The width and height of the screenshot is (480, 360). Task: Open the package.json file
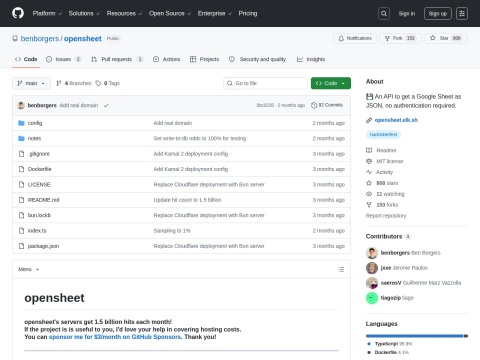point(43,246)
